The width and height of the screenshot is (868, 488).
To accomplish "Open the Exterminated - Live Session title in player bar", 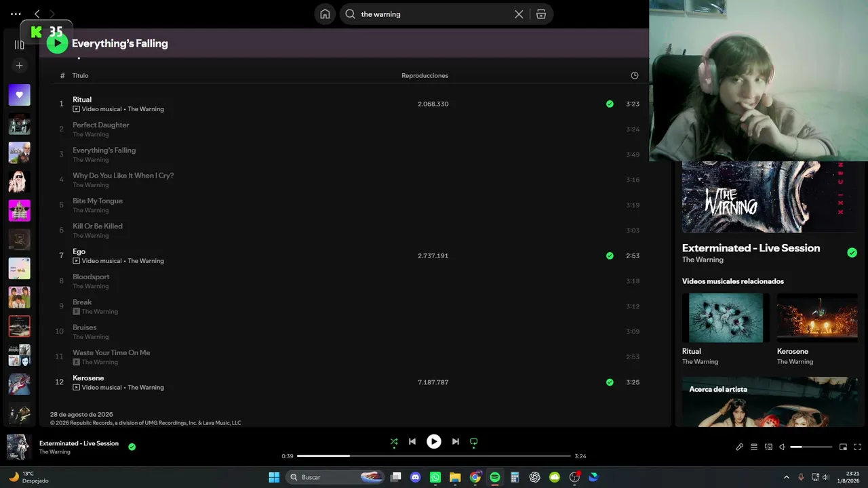I will coord(79,443).
